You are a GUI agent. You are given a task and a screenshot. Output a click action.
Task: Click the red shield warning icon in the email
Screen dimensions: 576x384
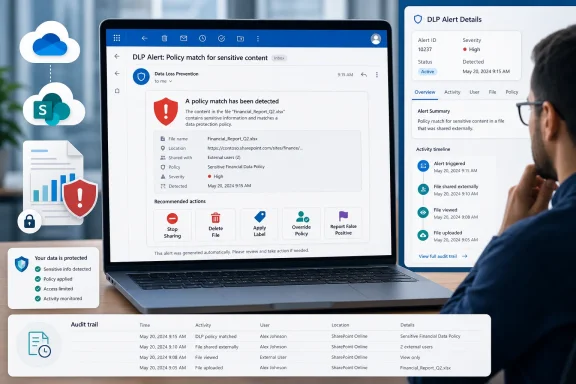click(x=166, y=111)
